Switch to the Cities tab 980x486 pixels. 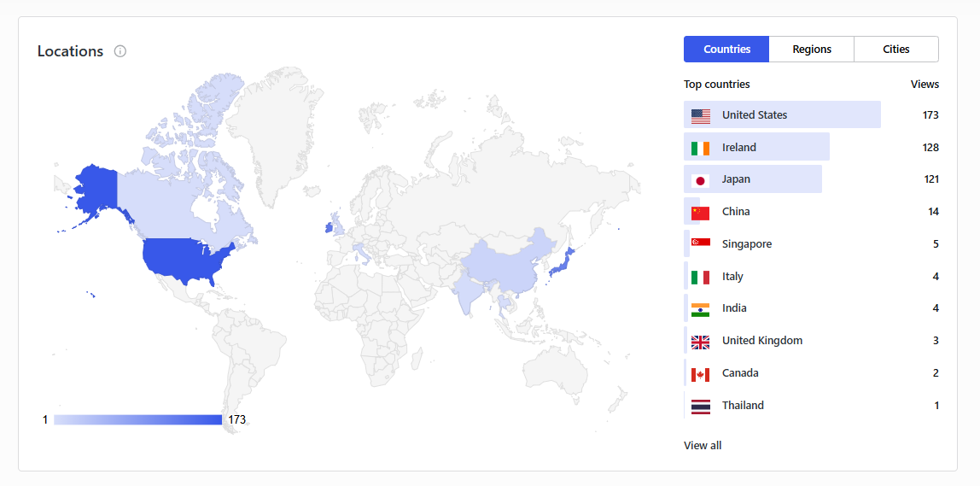tap(895, 50)
